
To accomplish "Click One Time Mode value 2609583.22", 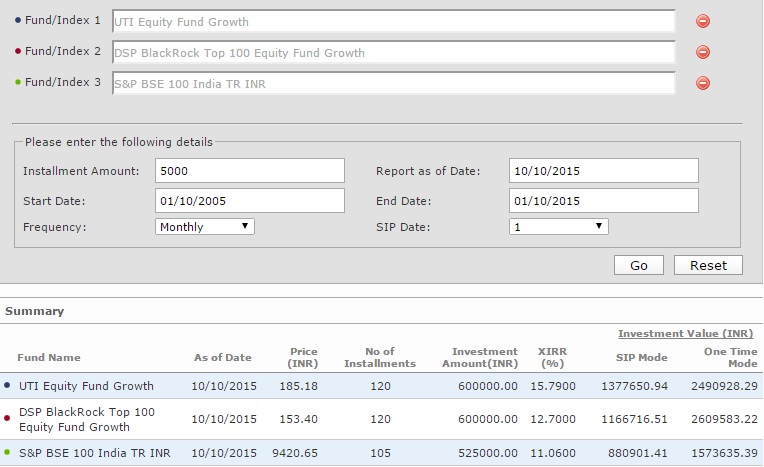I will pos(724,419).
